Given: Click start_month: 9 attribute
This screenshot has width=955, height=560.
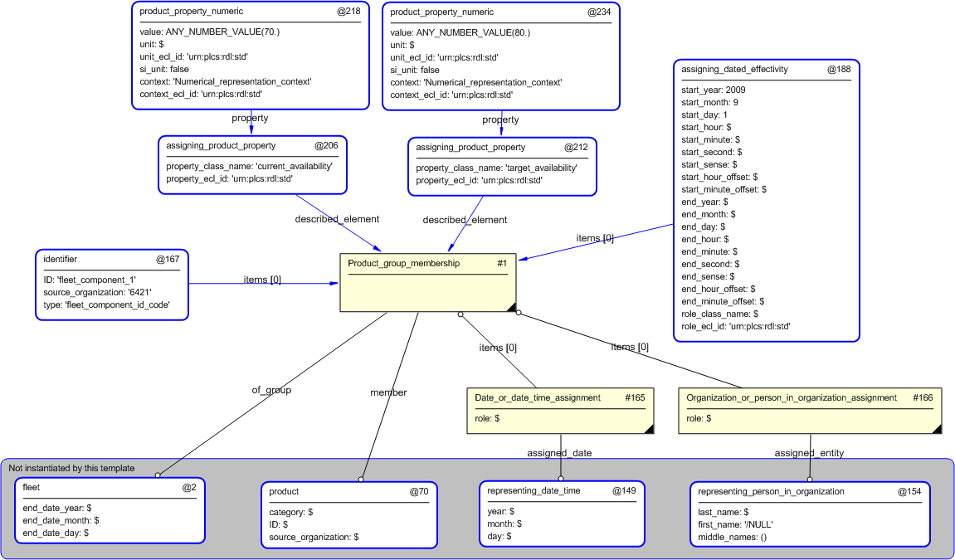Looking at the screenshot, I should click(x=710, y=102).
